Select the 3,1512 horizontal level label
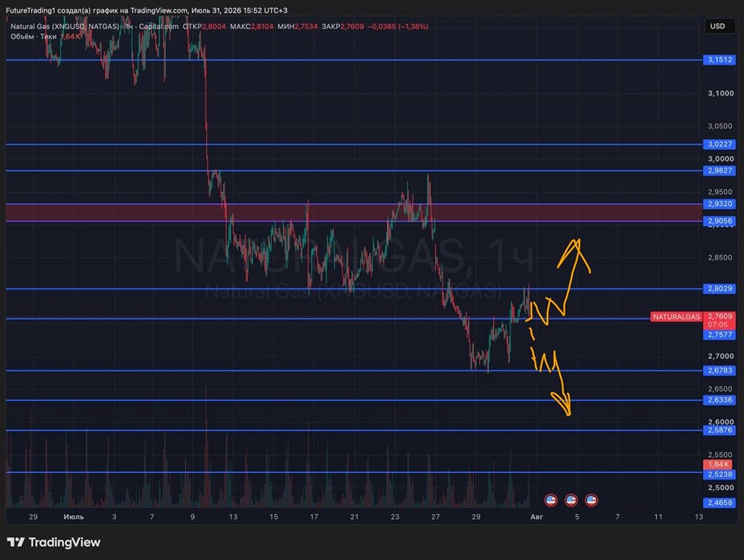The width and height of the screenshot is (744, 560). 719,59
